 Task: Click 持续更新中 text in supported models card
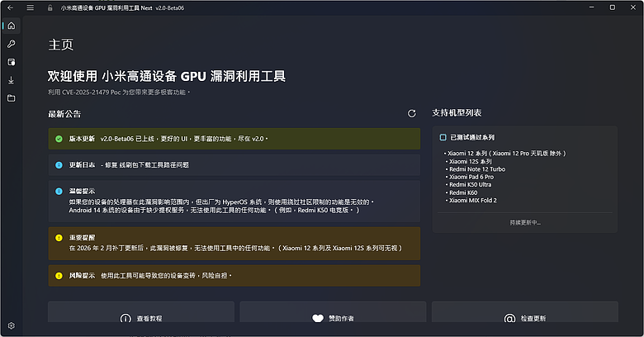tap(525, 223)
